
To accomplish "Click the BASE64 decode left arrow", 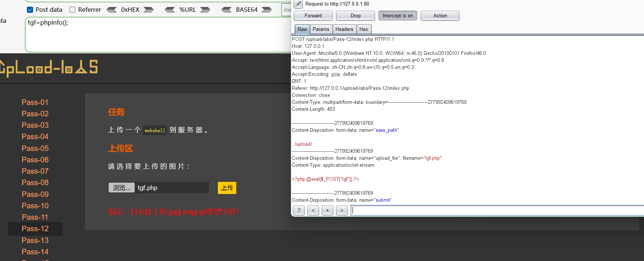I will tap(226, 10).
